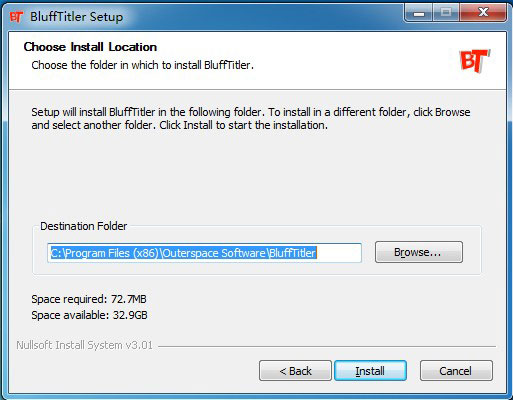Screen dimensions: 513x400
Task: Click the 'Space required: 72.7MB' text
Action: (89, 299)
